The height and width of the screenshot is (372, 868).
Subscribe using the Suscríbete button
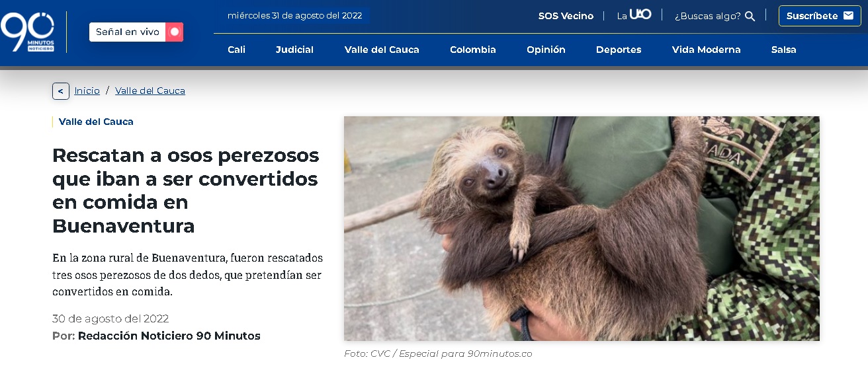(x=820, y=16)
